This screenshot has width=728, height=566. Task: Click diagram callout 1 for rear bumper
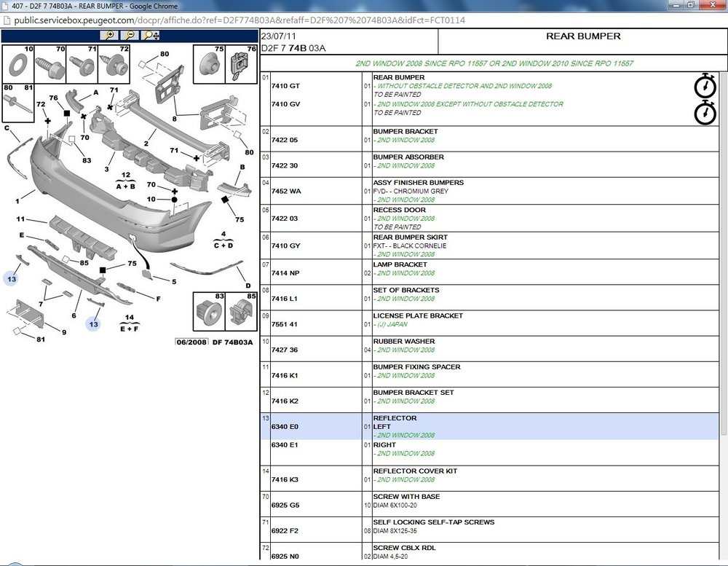(x=17, y=201)
